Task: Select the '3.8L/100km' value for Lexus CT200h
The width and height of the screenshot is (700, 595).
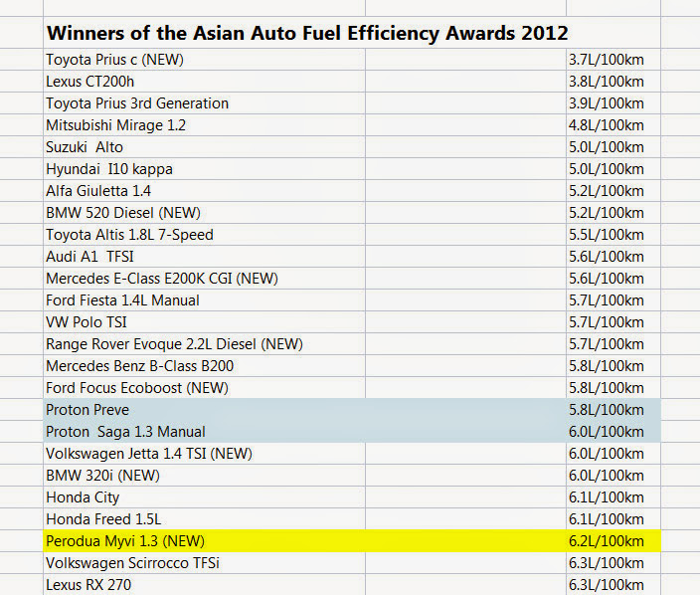Action: pyautogui.click(x=613, y=82)
